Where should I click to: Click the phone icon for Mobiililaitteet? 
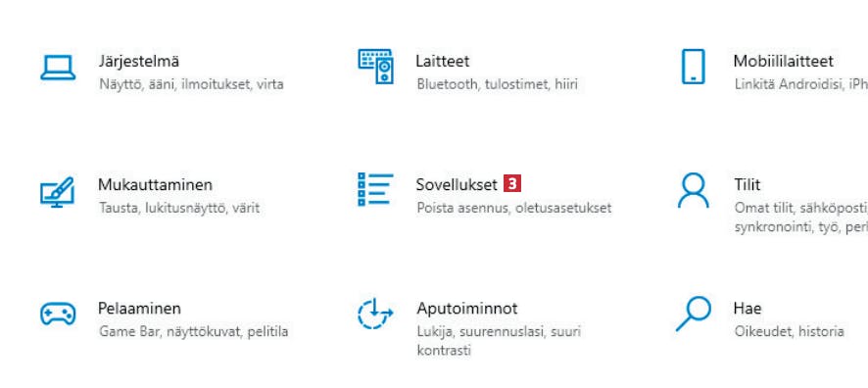point(693,67)
